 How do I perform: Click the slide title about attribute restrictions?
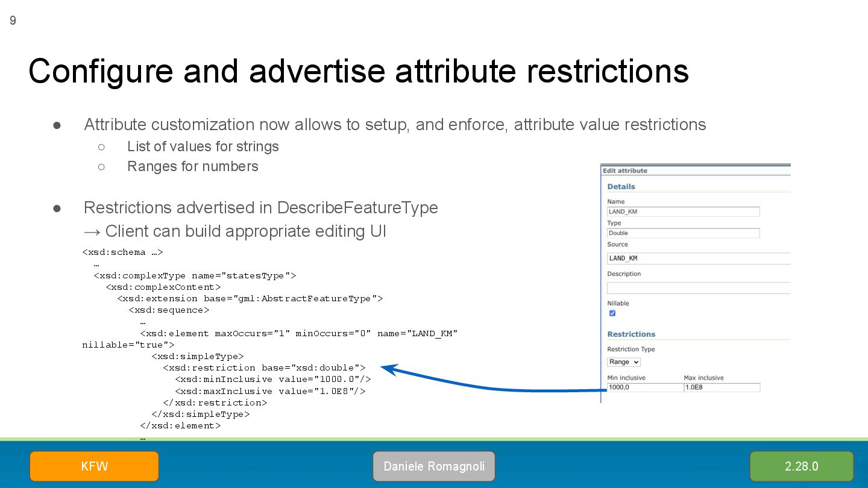359,70
